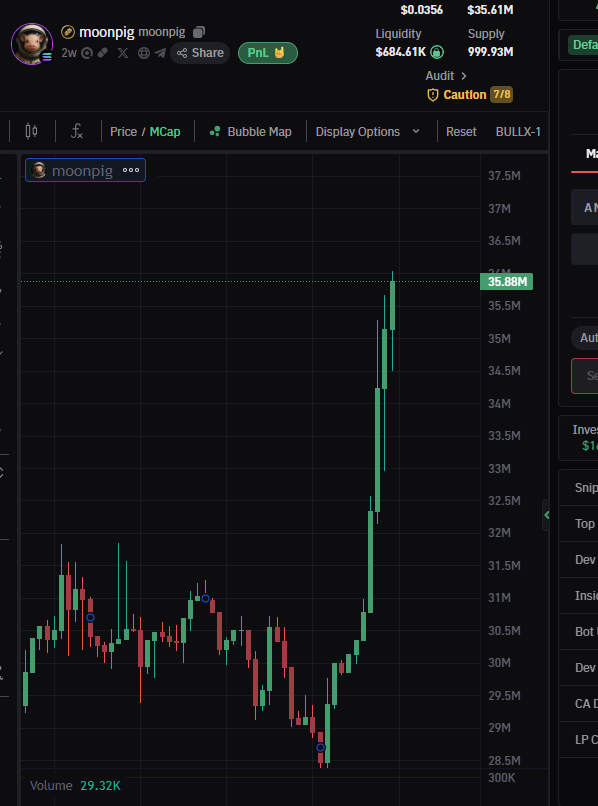Open the X (Twitter) link icon

[122, 53]
